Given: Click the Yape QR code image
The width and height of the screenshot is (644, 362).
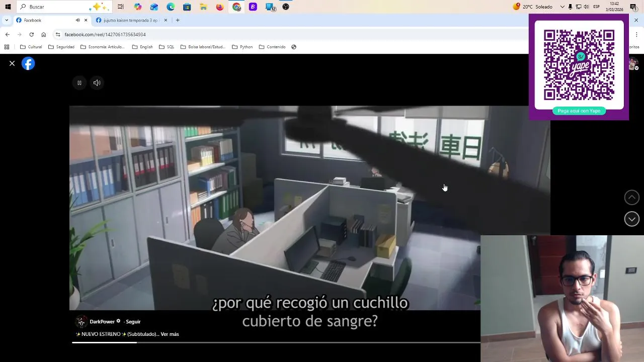Looking at the screenshot, I should (579, 65).
